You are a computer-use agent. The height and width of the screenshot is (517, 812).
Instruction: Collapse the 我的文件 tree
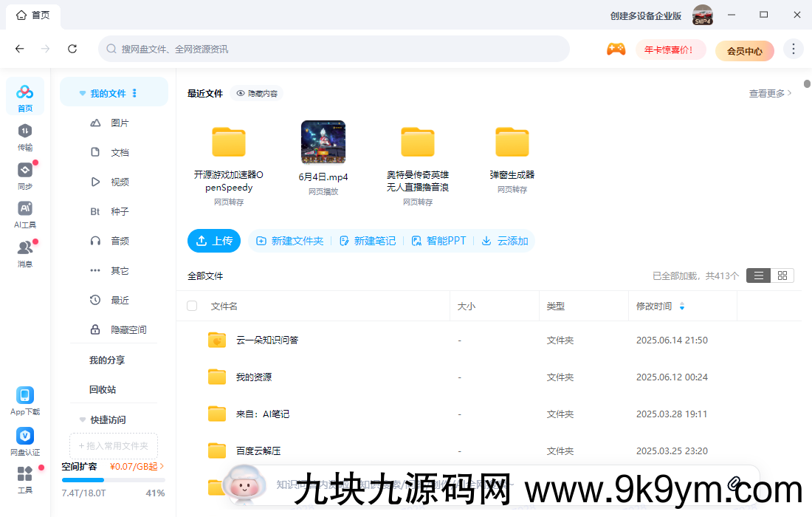(x=83, y=93)
